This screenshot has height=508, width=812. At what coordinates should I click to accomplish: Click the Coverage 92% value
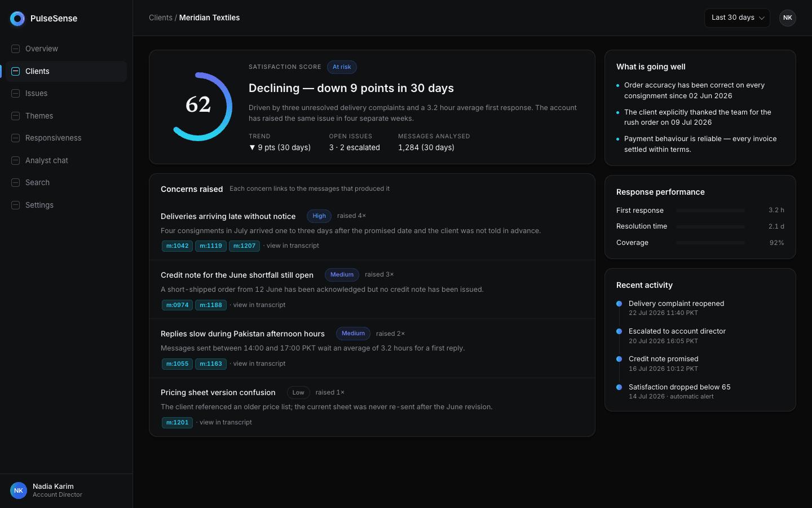coord(777,243)
